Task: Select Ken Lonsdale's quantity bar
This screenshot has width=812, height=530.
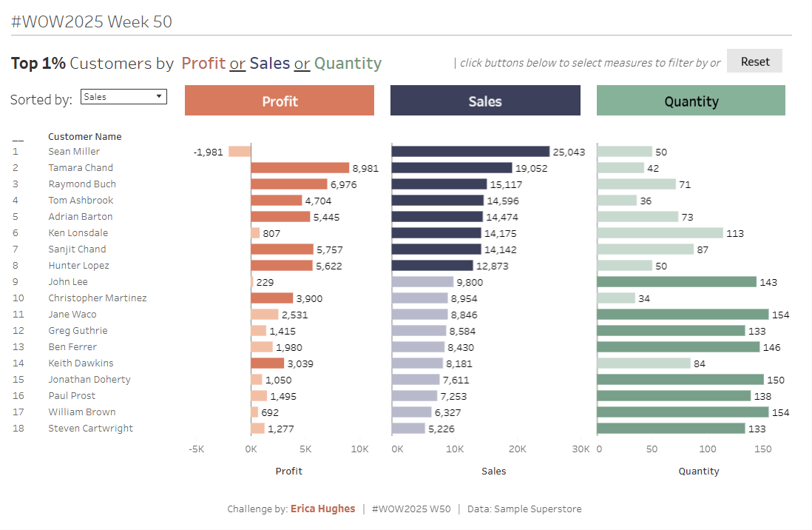Action: [660, 233]
